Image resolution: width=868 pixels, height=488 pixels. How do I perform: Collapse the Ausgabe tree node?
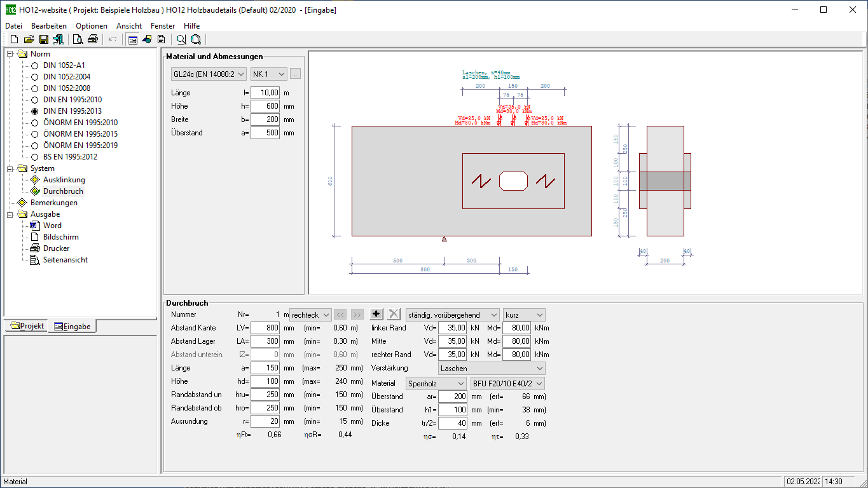(x=11, y=214)
